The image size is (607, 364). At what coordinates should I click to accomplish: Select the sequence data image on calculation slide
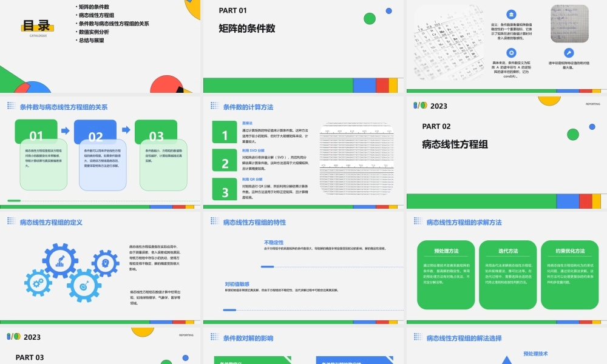(356, 158)
